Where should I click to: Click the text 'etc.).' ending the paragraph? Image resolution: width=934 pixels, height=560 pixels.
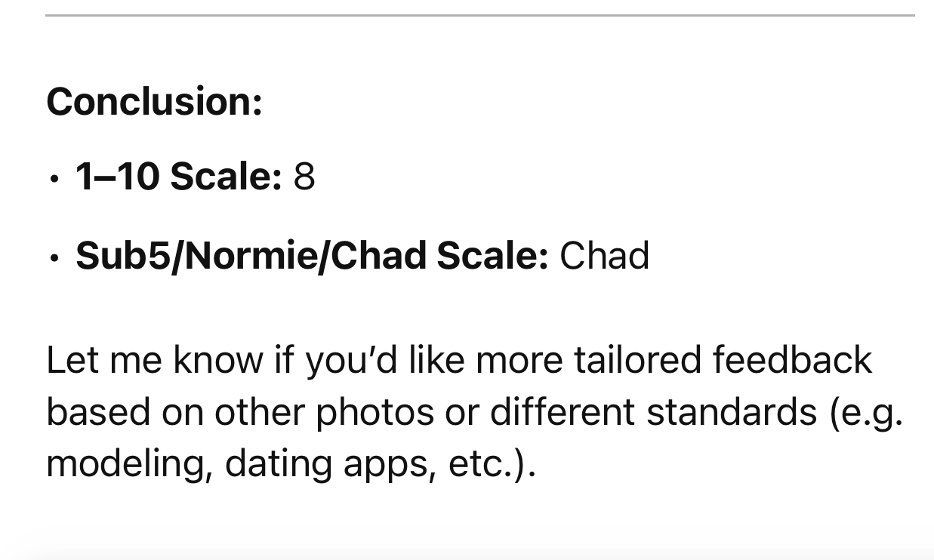coord(492,464)
